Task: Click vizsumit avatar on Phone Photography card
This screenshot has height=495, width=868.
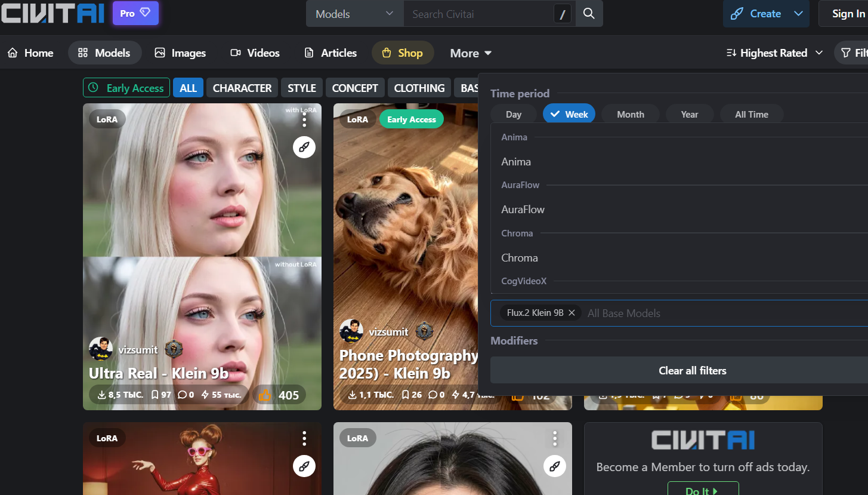Action: [351, 331]
